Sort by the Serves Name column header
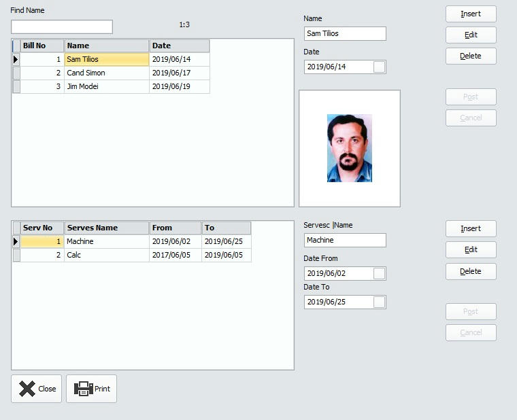 (106, 228)
